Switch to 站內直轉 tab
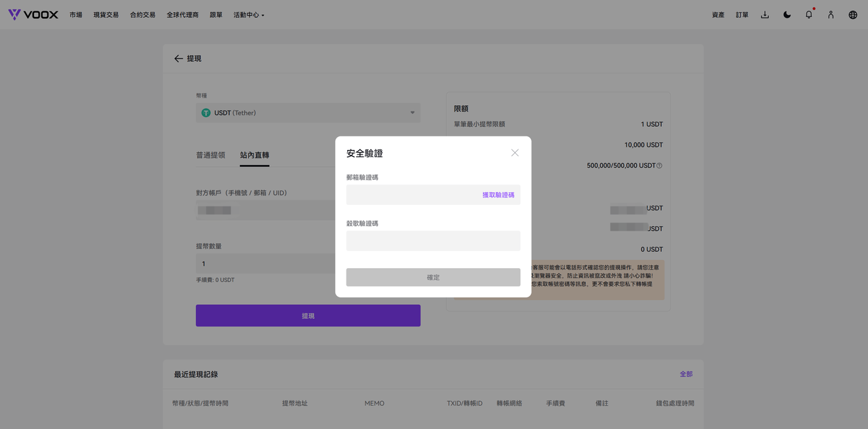 tap(254, 155)
